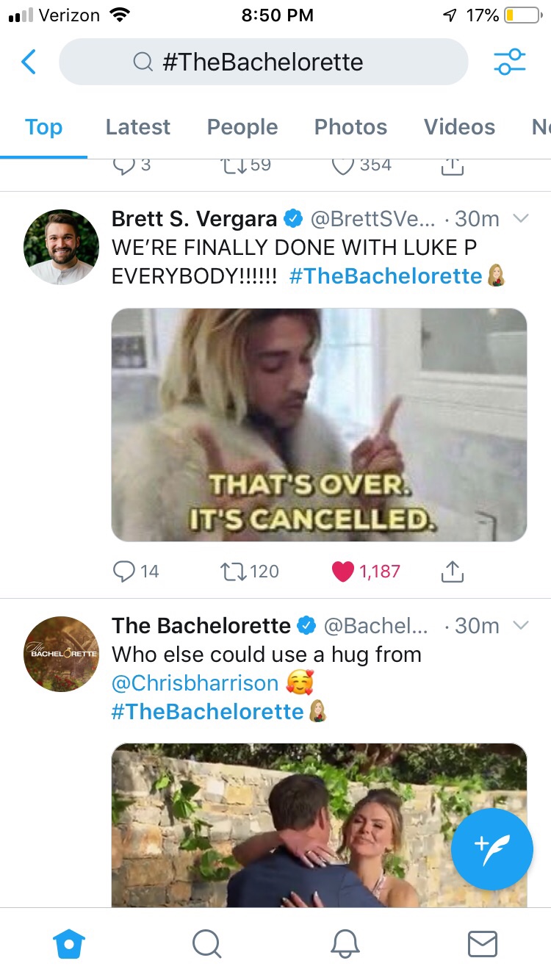Share Brett S. Vergara's tweet
This screenshot has width=551, height=980.
click(x=452, y=571)
